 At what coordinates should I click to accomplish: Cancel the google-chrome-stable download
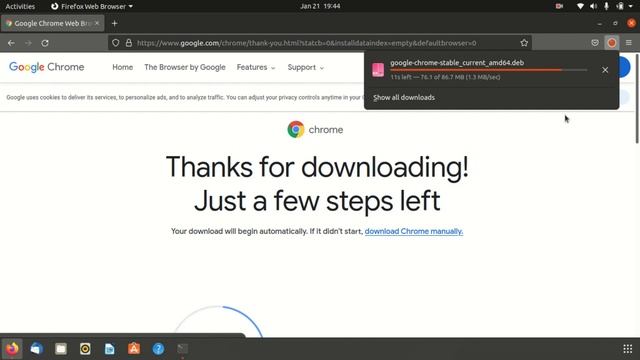click(605, 70)
